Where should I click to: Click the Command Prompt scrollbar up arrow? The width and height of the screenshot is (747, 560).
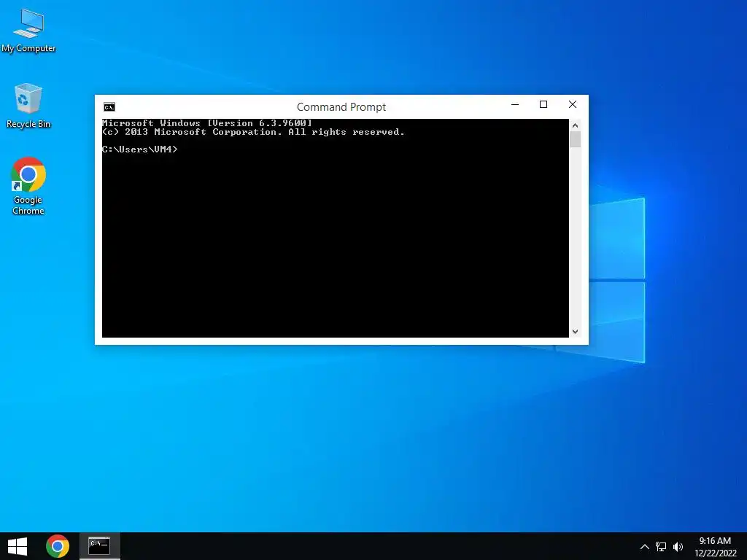(575, 125)
